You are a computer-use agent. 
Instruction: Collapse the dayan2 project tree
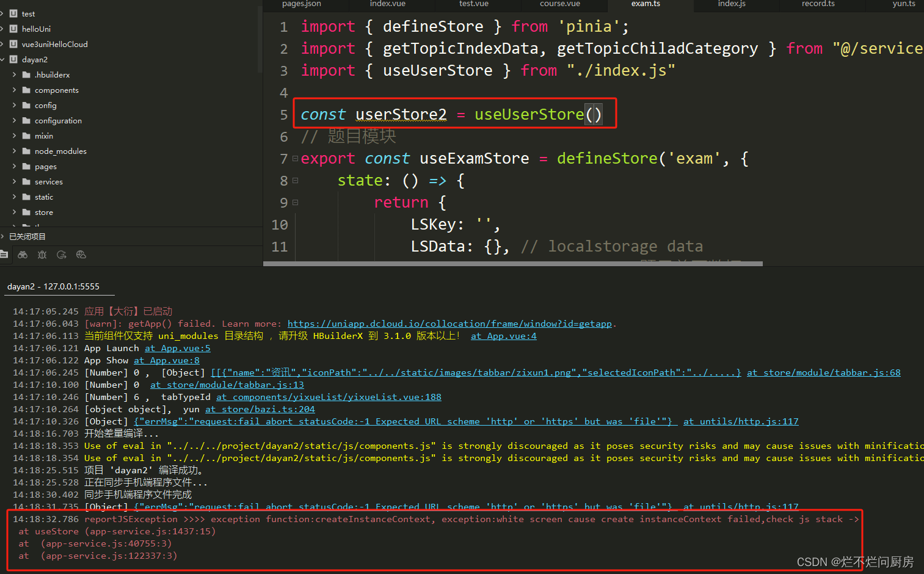(5, 59)
